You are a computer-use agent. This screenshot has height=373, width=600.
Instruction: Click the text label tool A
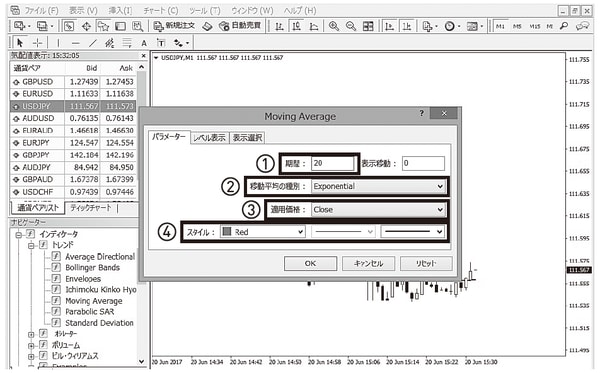coord(144,43)
